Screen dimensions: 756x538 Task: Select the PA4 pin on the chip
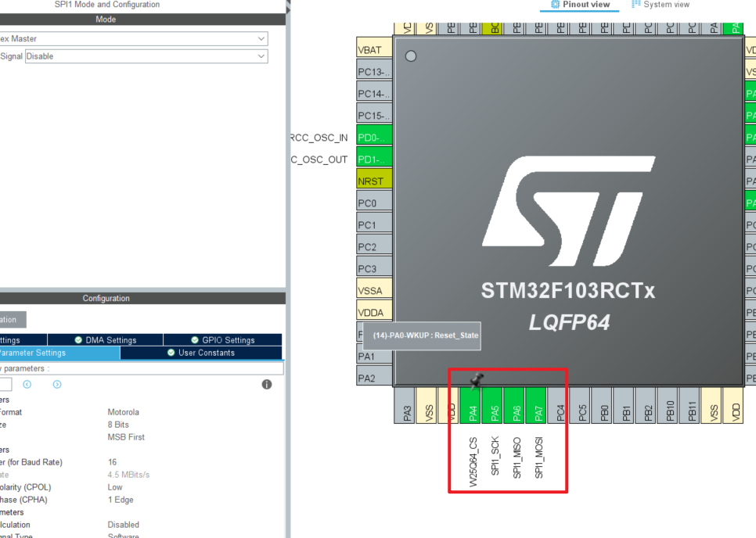pos(472,406)
